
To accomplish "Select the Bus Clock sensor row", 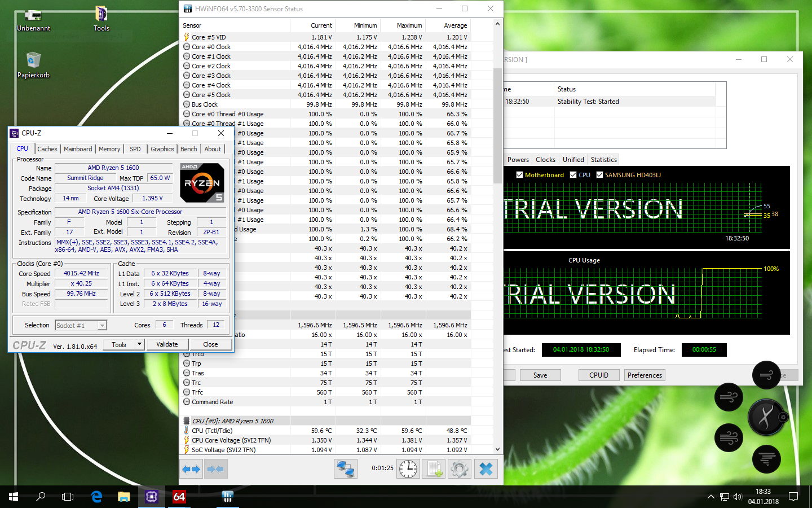I will pyautogui.click(x=325, y=104).
